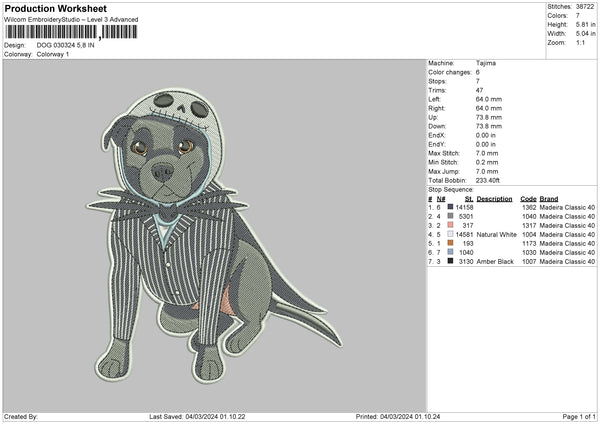
Task: Click the Trims value 47
Action: (x=479, y=90)
